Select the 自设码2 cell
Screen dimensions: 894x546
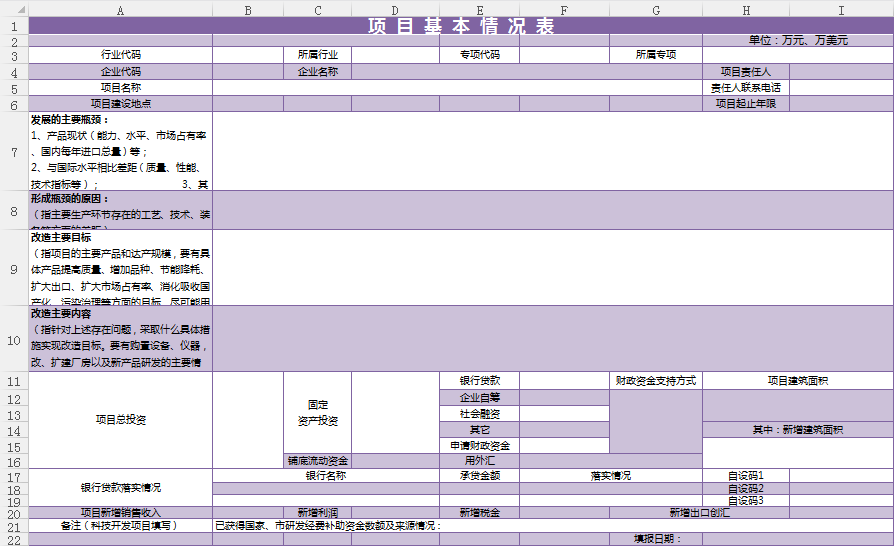pyautogui.click(x=745, y=488)
